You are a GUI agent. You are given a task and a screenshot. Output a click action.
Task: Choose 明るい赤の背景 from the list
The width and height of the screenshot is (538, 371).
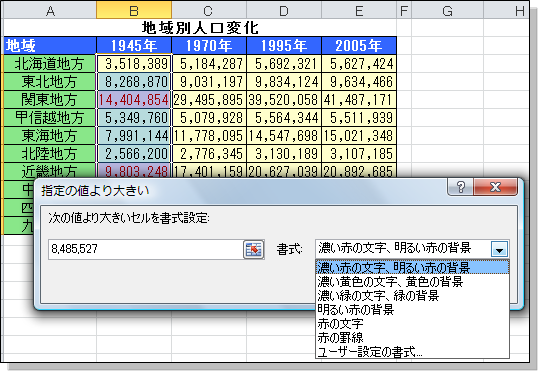[x=412, y=310]
